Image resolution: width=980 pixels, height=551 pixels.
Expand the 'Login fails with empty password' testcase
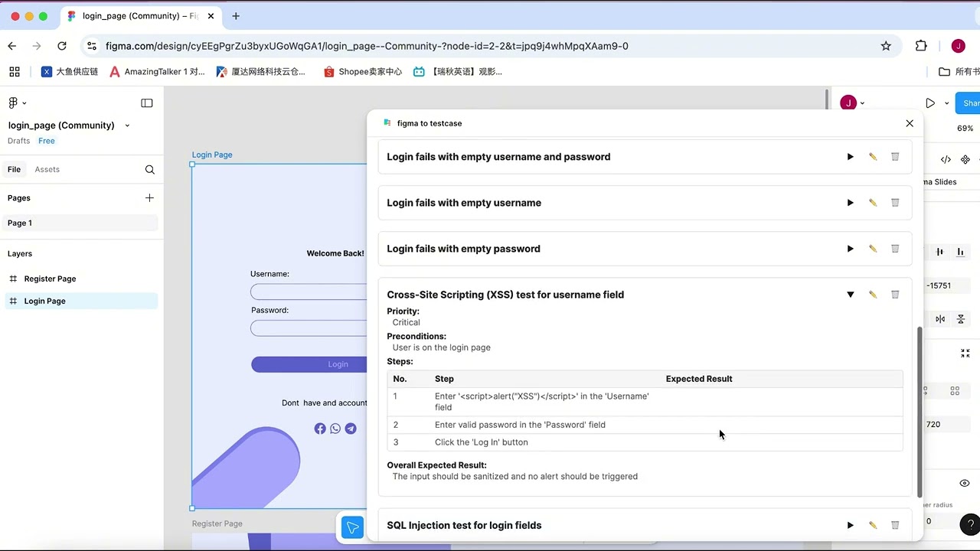tap(850, 249)
